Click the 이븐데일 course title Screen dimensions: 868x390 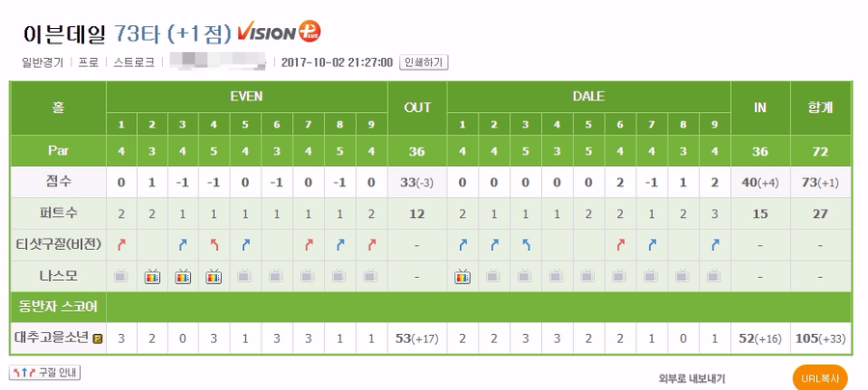(64, 32)
